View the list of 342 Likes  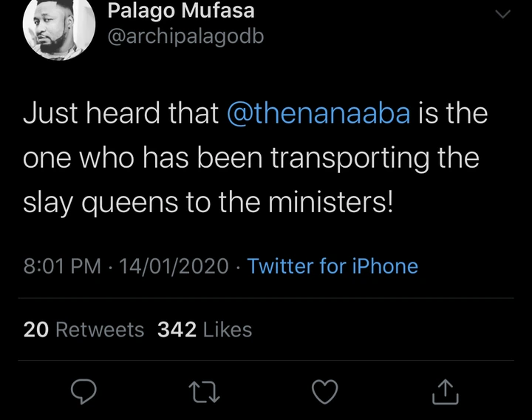tap(205, 329)
